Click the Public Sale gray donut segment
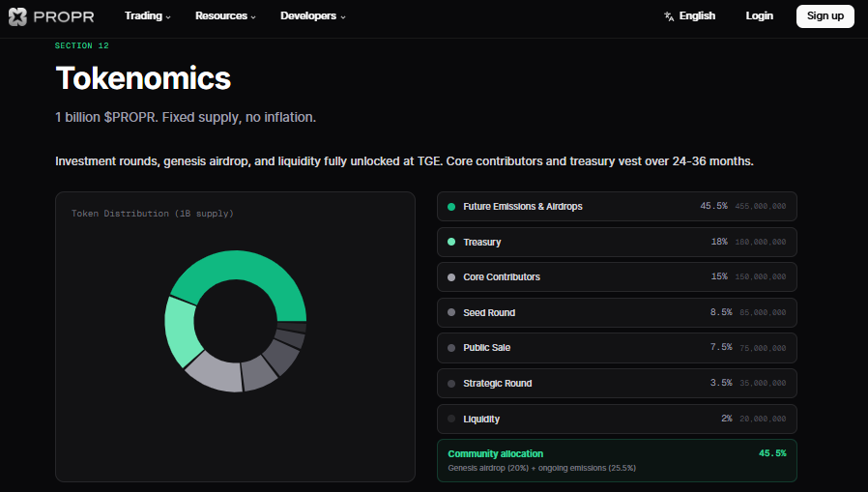868x492 pixels. [x=282, y=357]
